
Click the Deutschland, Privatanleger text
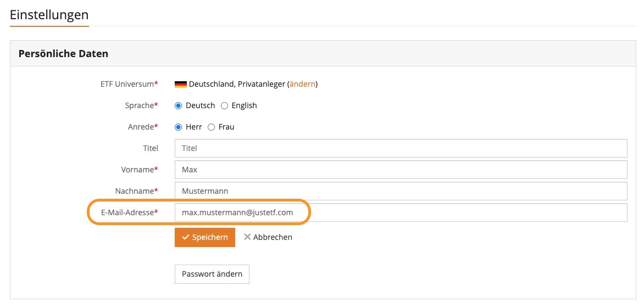[237, 84]
